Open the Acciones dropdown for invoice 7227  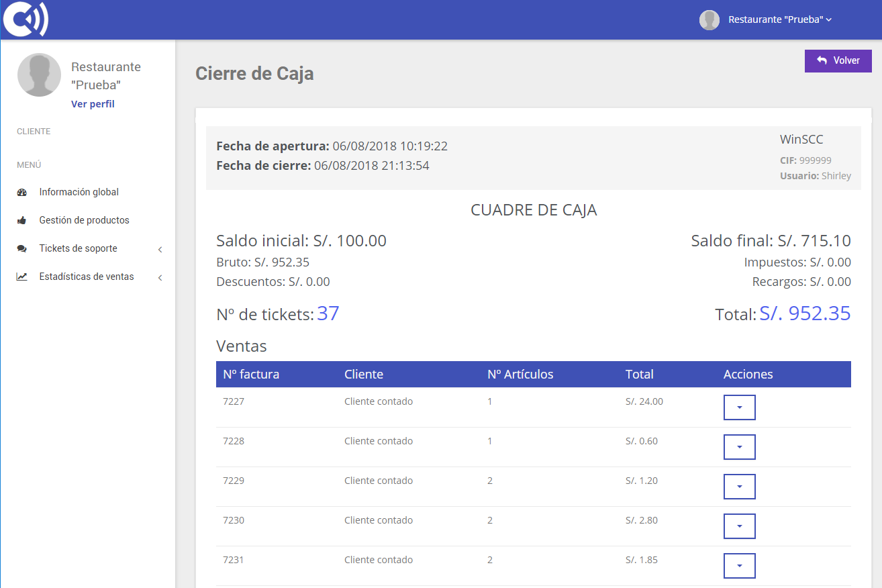tap(739, 407)
